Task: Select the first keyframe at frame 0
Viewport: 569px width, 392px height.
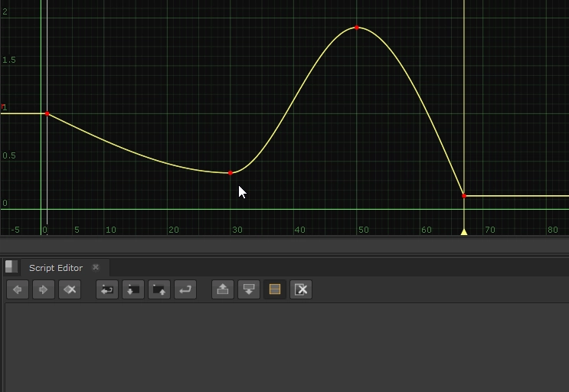Action: 47,114
